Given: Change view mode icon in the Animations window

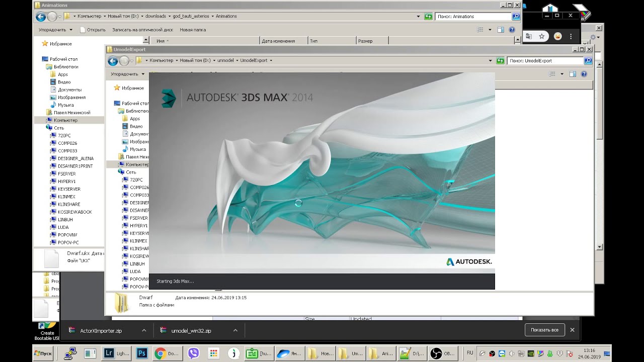Looking at the screenshot, I should pos(480,30).
